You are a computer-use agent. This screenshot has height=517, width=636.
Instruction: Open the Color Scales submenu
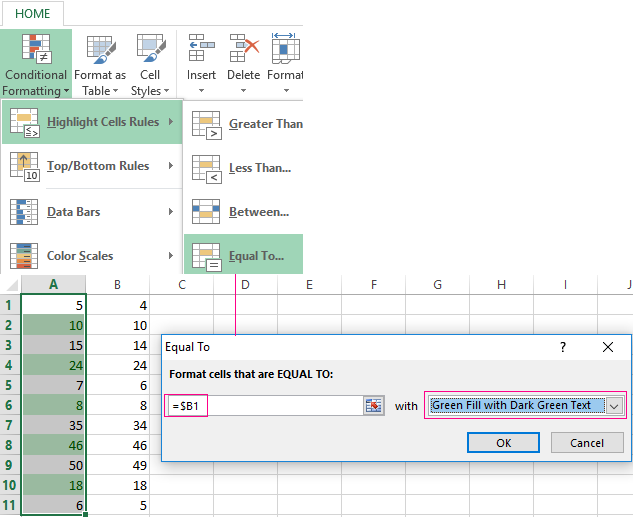(x=92, y=256)
